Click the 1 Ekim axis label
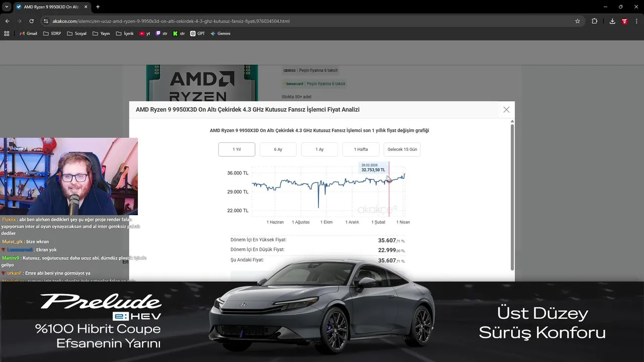The height and width of the screenshot is (362, 644). 327,222
